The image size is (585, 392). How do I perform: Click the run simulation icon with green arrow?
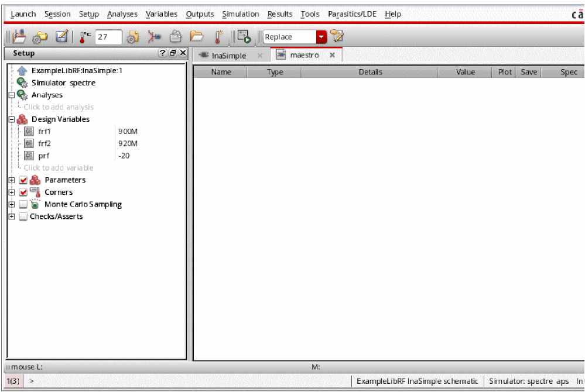pos(244,37)
